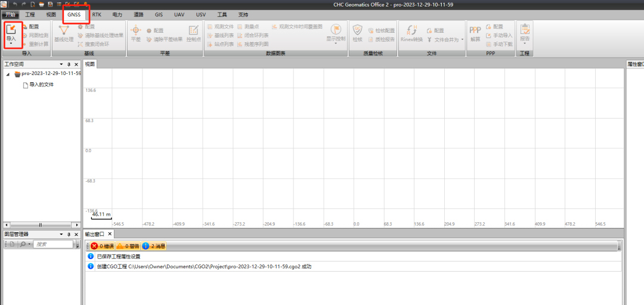Toggle pin on 工作空间 panel
The image size is (644, 305).
(69, 64)
